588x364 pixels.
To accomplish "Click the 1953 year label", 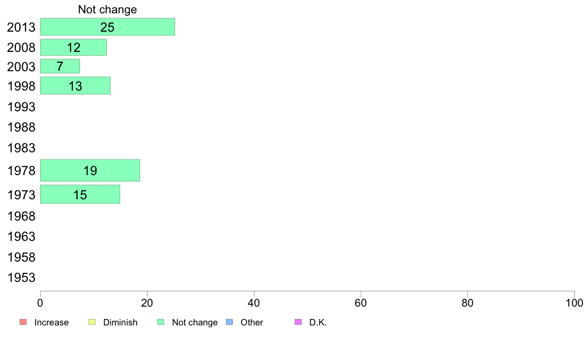I will coord(21,278).
